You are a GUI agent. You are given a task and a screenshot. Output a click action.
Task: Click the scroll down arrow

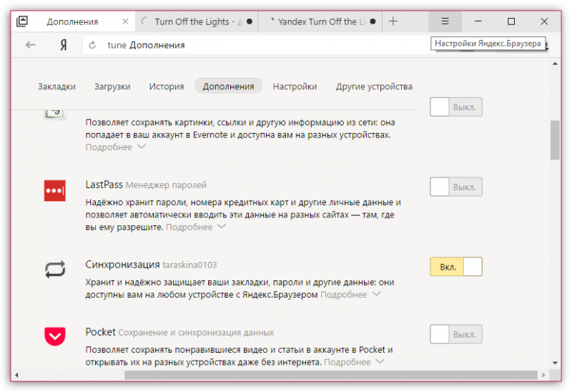555,363
